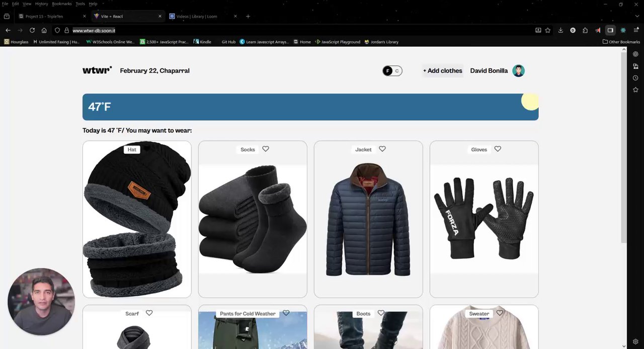Go back with the browser back arrow
The height and width of the screenshot is (349, 644).
tap(8, 30)
